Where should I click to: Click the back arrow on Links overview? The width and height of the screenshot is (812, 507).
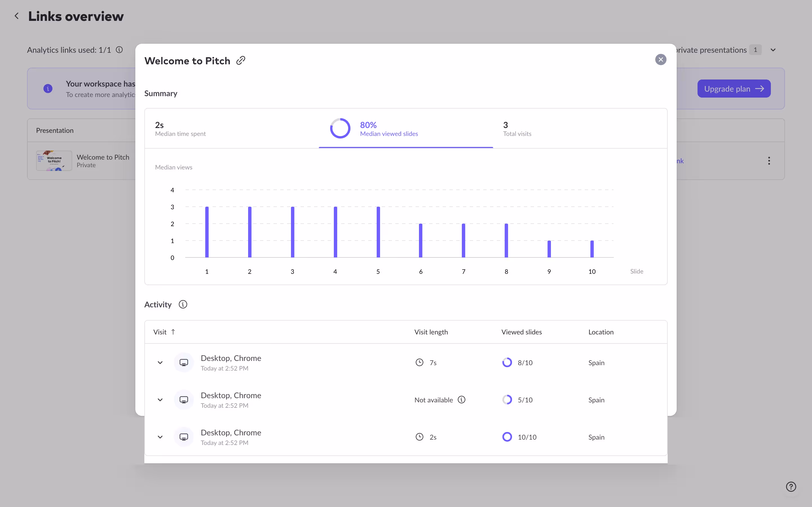17,16
